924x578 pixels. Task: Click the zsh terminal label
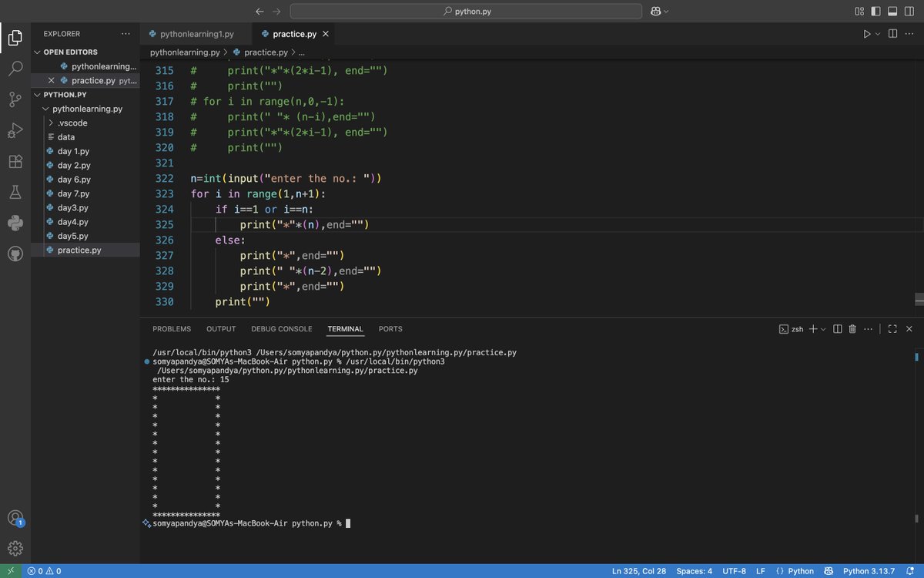point(792,329)
